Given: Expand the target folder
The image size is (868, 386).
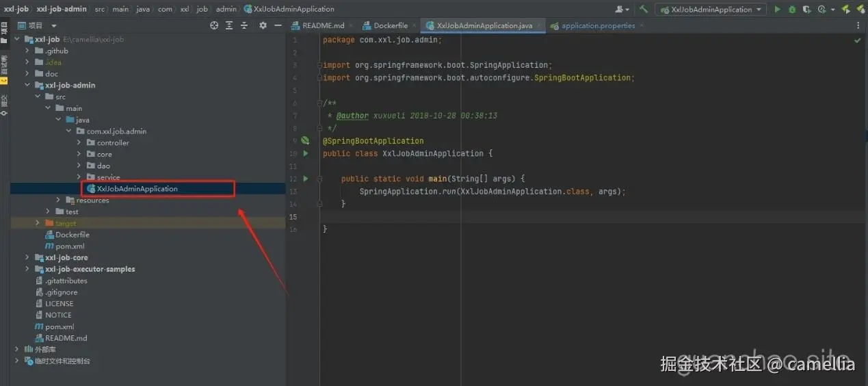Looking at the screenshot, I should coord(38,223).
